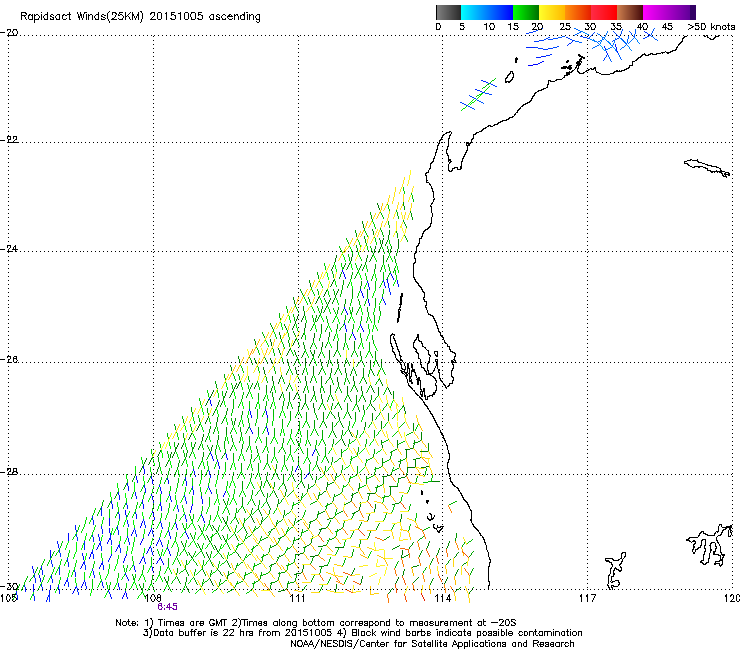Click the red 30-35 knots legend swatch
This screenshot has height=650, width=740.
(x=604, y=12)
